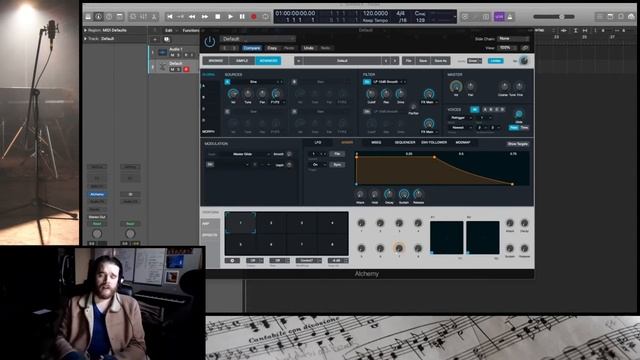The width and height of the screenshot is (640, 360).
Task: Toggle the purple count-in button
Action: click(x=499, y=17)
